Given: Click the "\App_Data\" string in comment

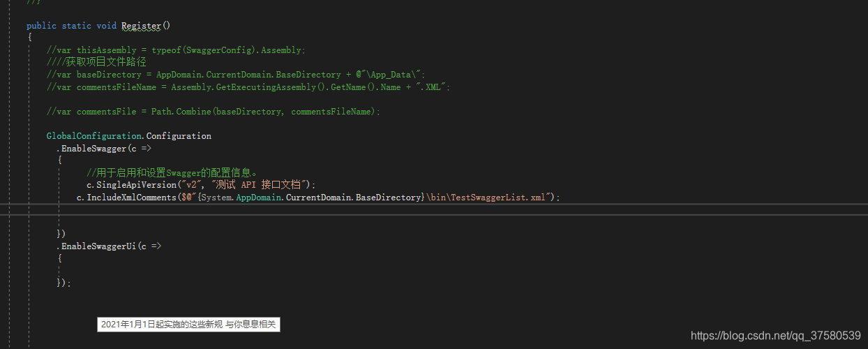Looking at the screenshot, I should click(x=392, y=75).
